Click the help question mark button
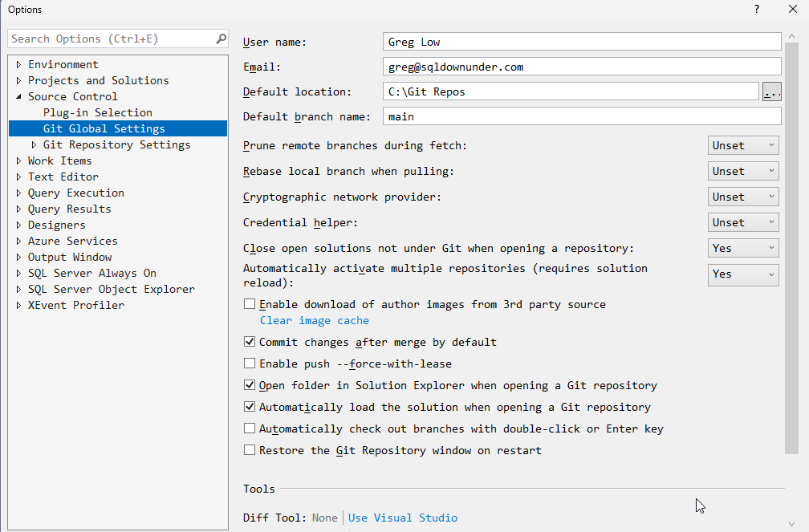The width and height of the screenshot is (809, 532). tap(756, 10)
